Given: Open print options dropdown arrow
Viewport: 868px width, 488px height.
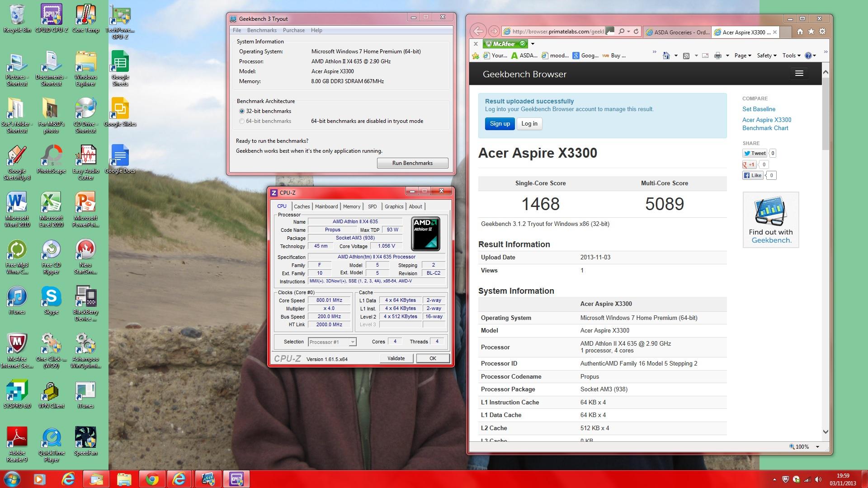Looking at the screenshot, I should coord(727,56).
